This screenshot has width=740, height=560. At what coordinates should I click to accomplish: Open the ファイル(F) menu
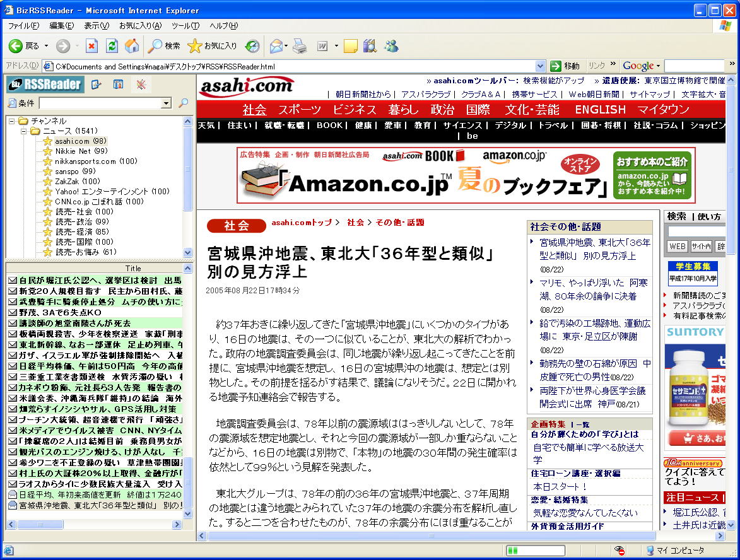tap(24, 25)
